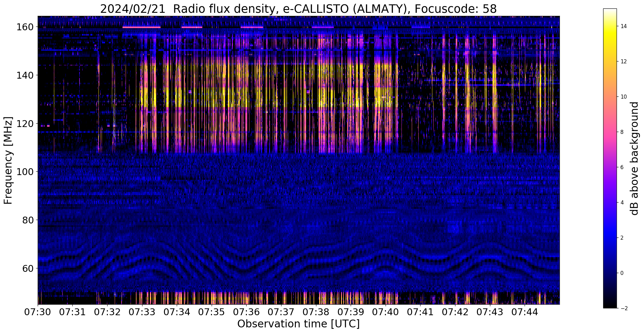Viewport: 644px width, 333px height.
Task: Select the 07:37 time tick label
Action: 281,312
